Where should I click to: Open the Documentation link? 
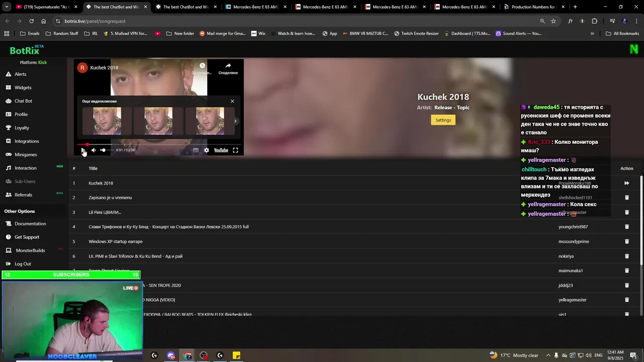pyautogui.click(x=30, y=224)
